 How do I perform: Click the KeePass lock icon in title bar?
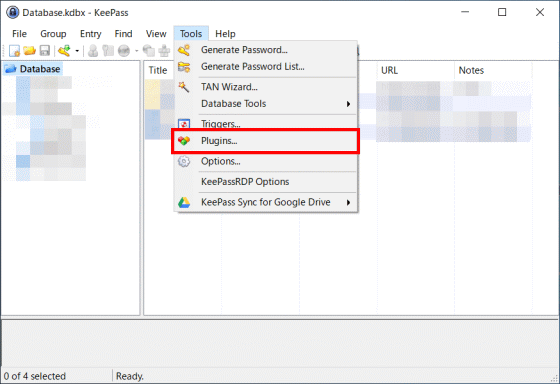coord(12,13)
